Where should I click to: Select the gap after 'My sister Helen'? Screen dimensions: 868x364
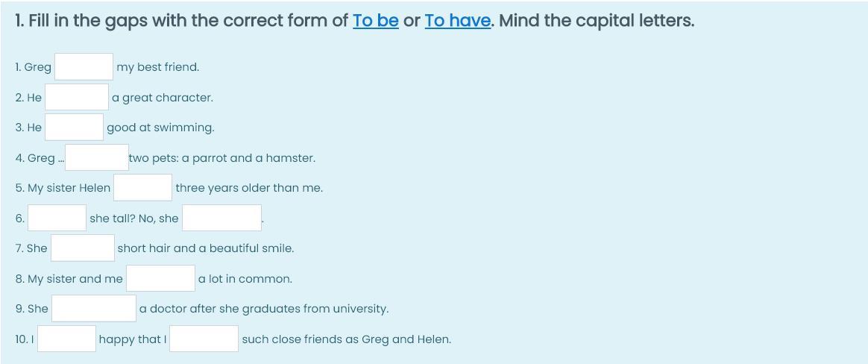coord(142,188)
